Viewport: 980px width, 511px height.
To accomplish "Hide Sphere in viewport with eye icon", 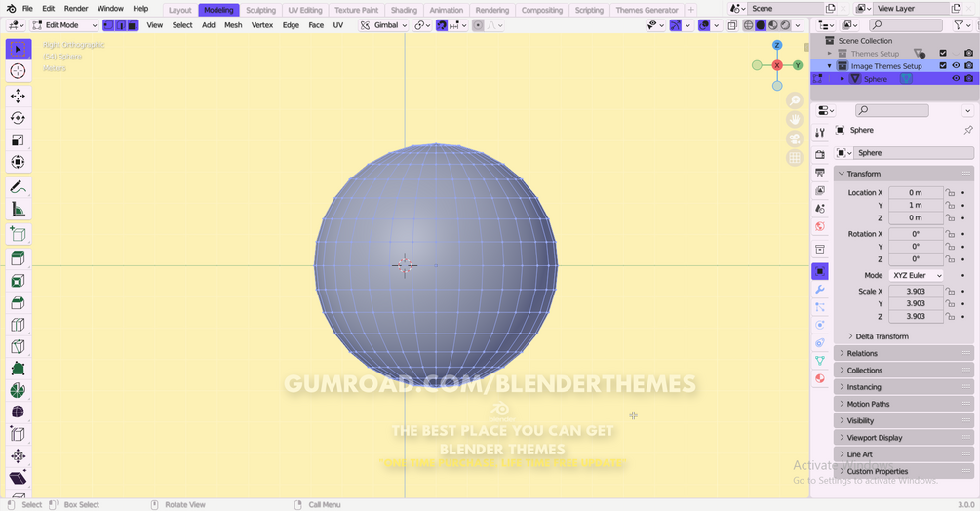I will point(956,79).
